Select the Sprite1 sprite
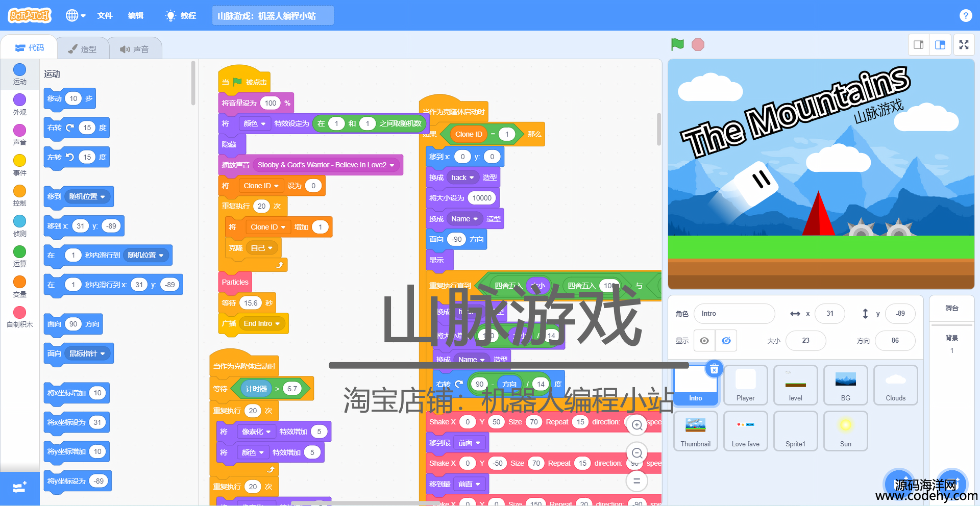The image size is (980, 506). pos(795,431)
